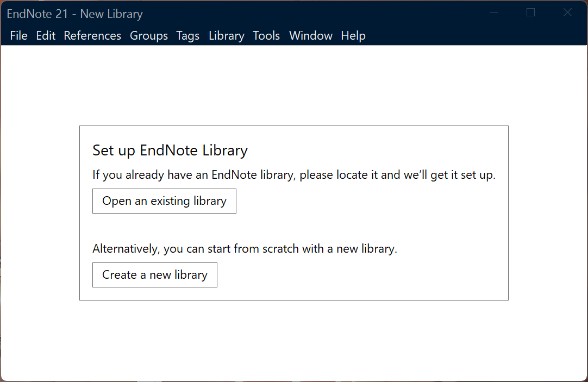Open the File menu
Screen dimensions: 588x382
click(x=19, y=36)
